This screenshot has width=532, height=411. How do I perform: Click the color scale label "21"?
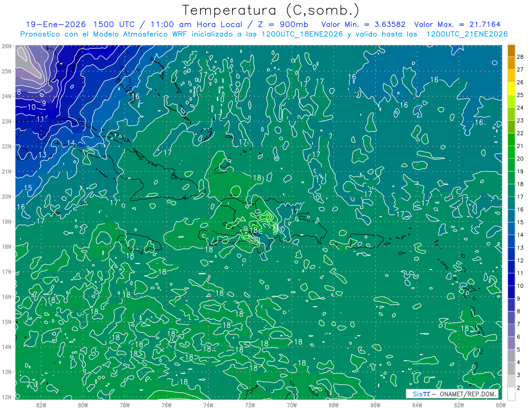coord(520,146)
